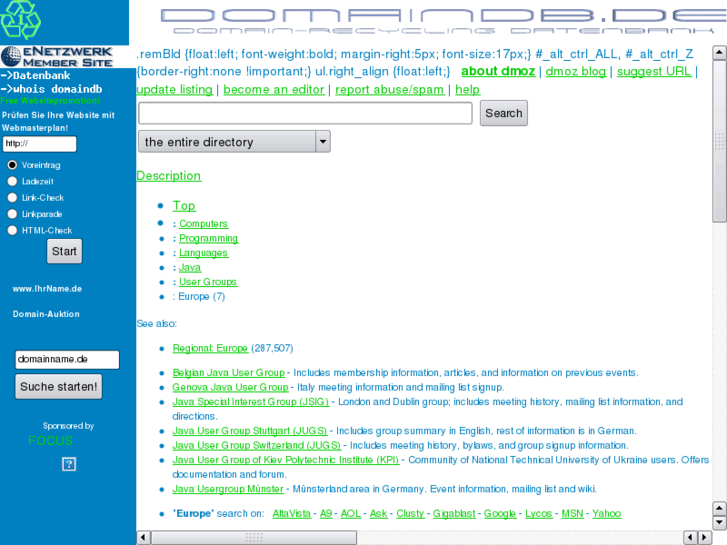
Task: Click the vertical scrollbar thumb
Action: click(719, 141)
